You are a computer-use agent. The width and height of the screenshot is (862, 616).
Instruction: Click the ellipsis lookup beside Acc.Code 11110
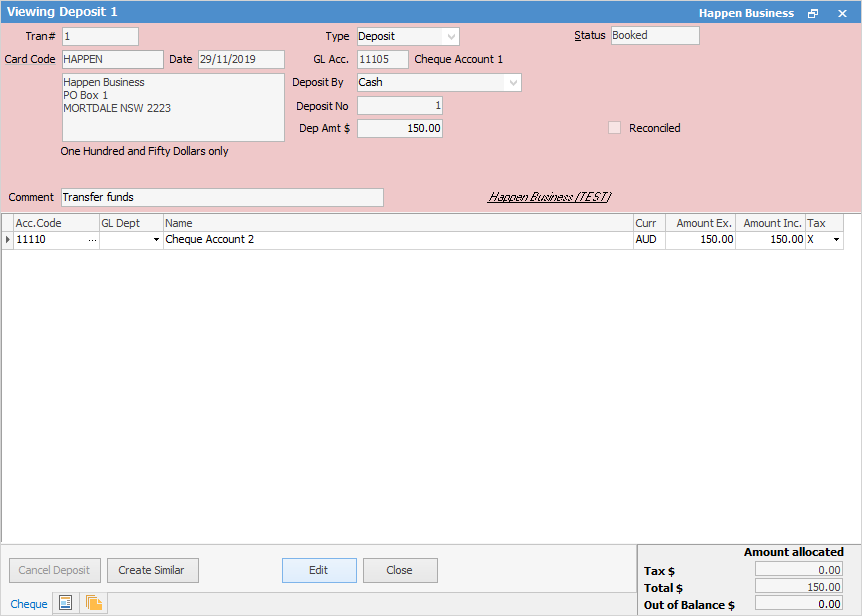pos(92,240)
